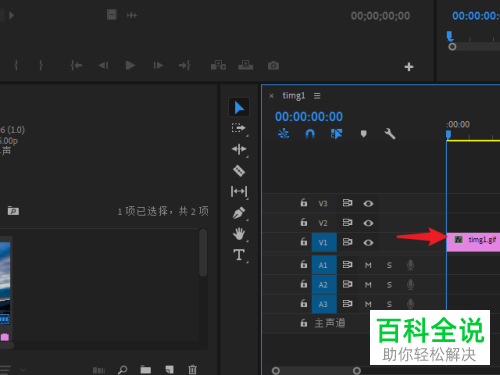Image resolution: width=500 pixels, height=375 pixels.
Task: Toggle V1 track targeting
Action: click(x=324, y=242)
